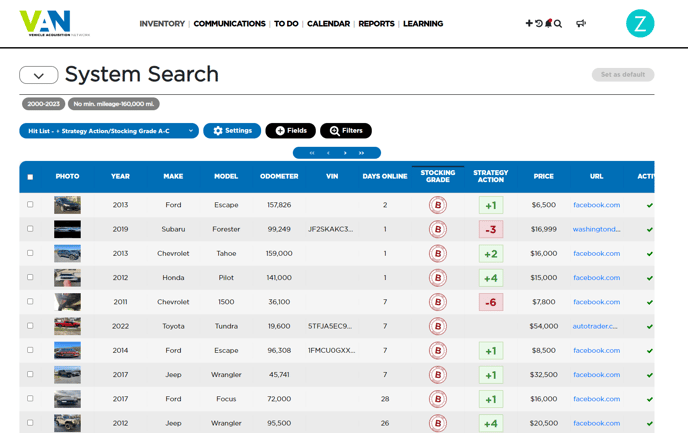Click stocking grade B badge for Subaru Forester
This screenshot has width=688, height=433.
[x=437, y=229]
